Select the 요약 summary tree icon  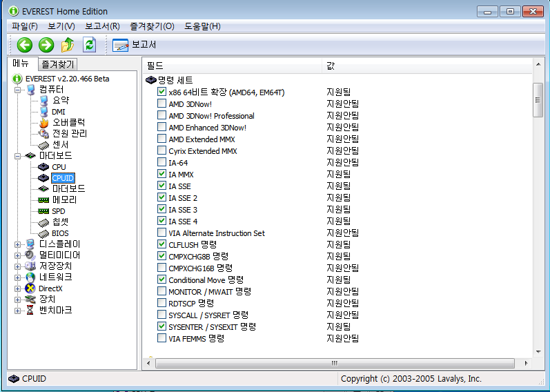coord(43,101)
